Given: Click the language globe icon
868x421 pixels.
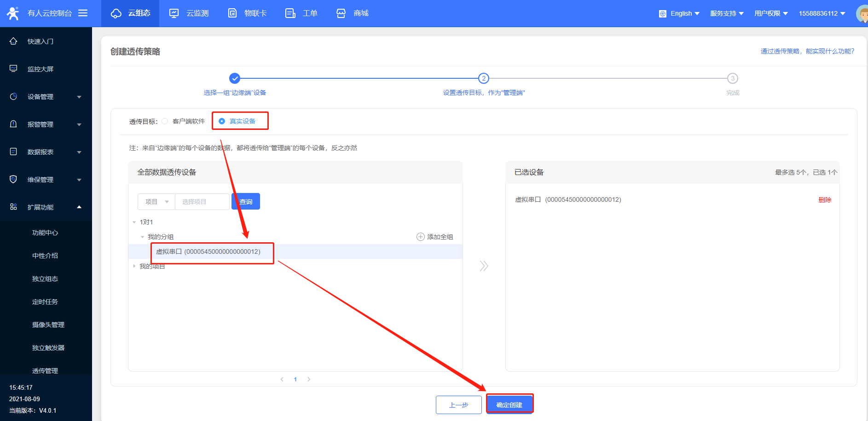Looking at the screenshot, I should tap(662, 14).
